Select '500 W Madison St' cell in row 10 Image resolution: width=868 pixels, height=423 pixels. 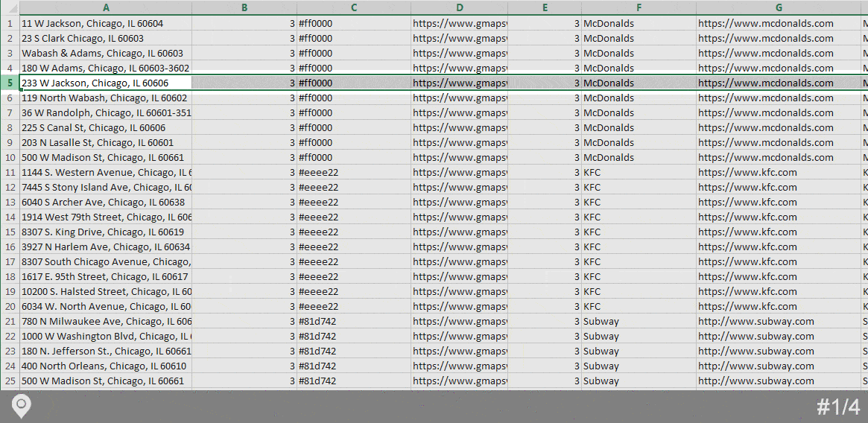106,157
